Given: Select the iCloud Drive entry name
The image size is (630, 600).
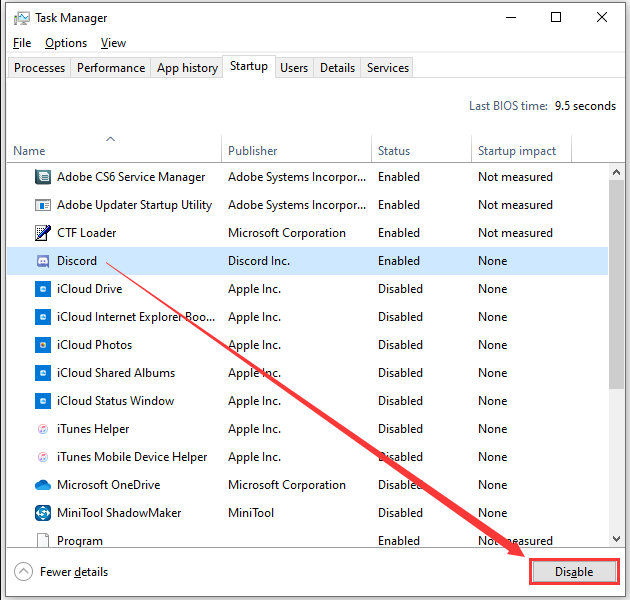Looking at the screenshot, I should tap(90, 289).
